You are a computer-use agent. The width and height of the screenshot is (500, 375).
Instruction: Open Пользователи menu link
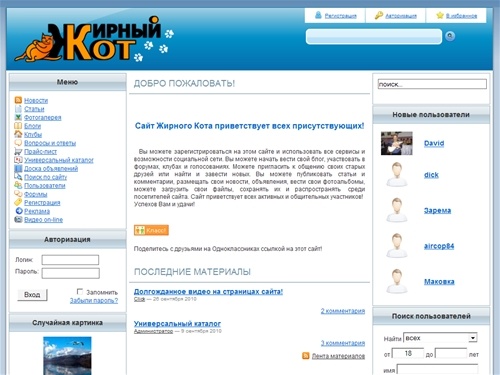click(x=45, y=186)
